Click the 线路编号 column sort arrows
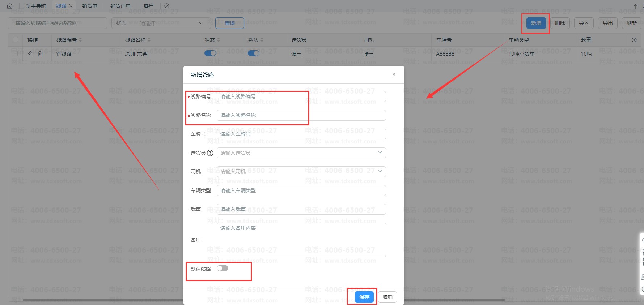The width and height of the screenshot is (644, 305). coord(80,40)
